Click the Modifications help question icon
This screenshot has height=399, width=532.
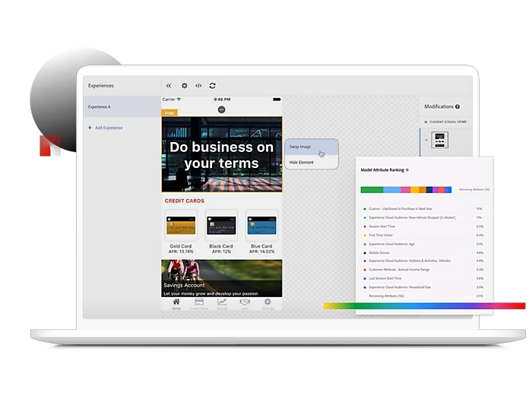[458, 106]
